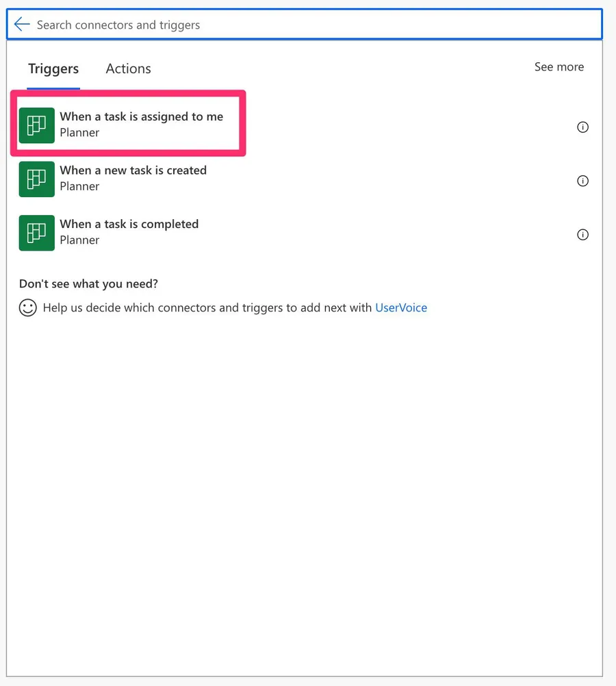Image resolution: width=616 pixels, height=686 pixels.
Task: Switch to the Triggers tab
Action: pos(53,68)
